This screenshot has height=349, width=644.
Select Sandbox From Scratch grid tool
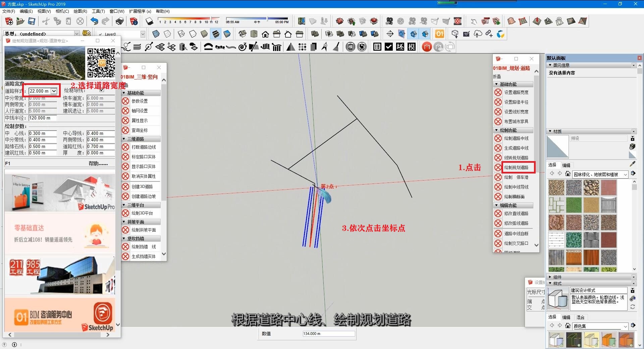(523, 21)
